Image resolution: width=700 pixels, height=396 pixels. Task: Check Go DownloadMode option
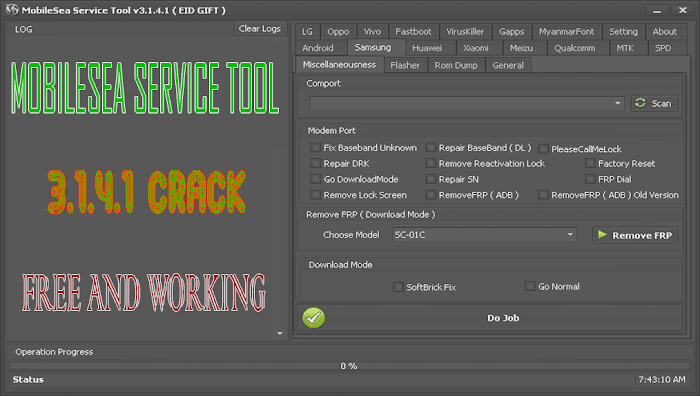coord(315,179)
